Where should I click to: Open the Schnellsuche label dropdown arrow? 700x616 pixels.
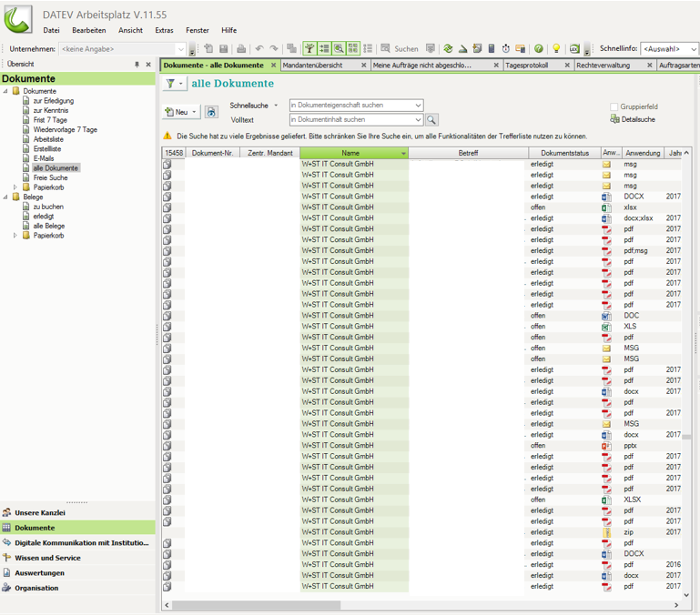276,106
